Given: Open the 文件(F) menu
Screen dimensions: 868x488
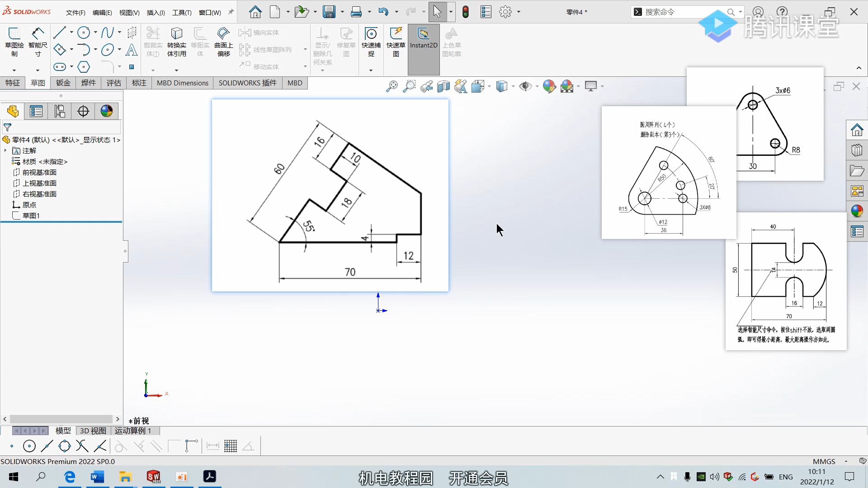Looking at the screenshot, I should click(75, 13).
